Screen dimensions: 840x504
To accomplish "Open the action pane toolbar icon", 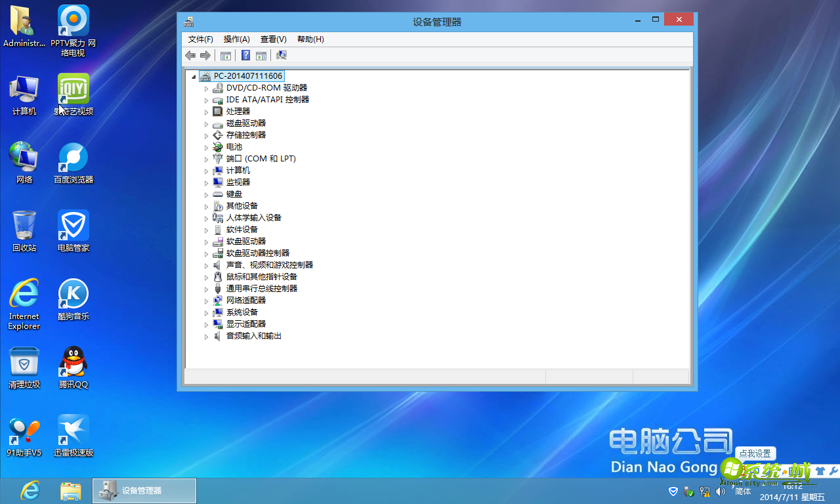I will point(261,55).
